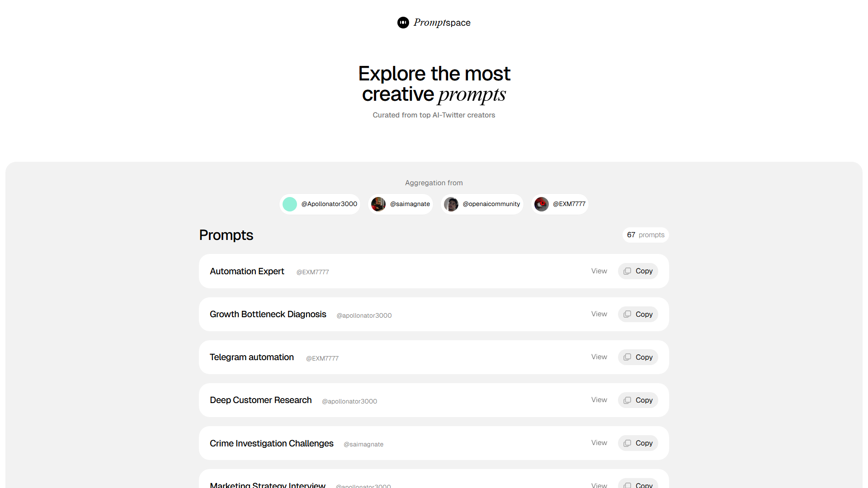View the Automation Expert prompt
The width and height of the screenshot is (868, 488).
(x=599, y=271)
